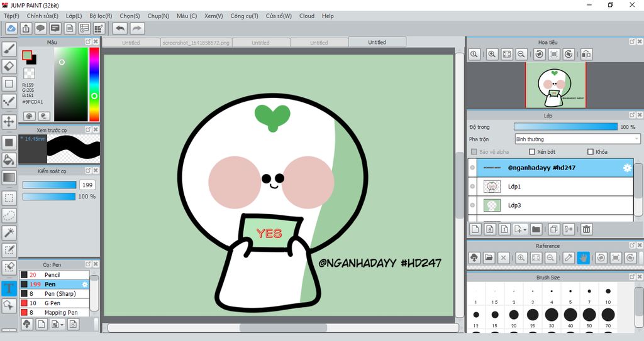Click the rainbow hue bar

[94, 84]
